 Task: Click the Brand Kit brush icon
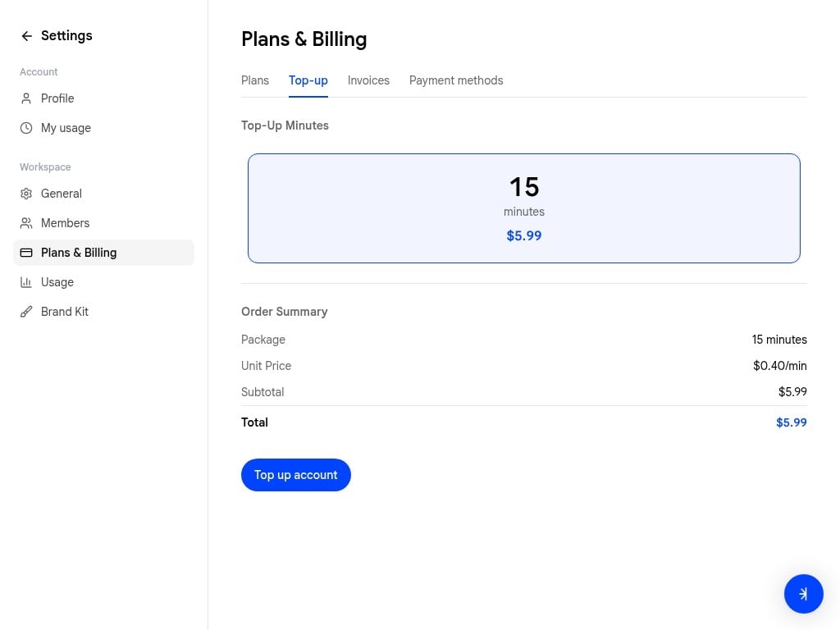click(25, 311)
